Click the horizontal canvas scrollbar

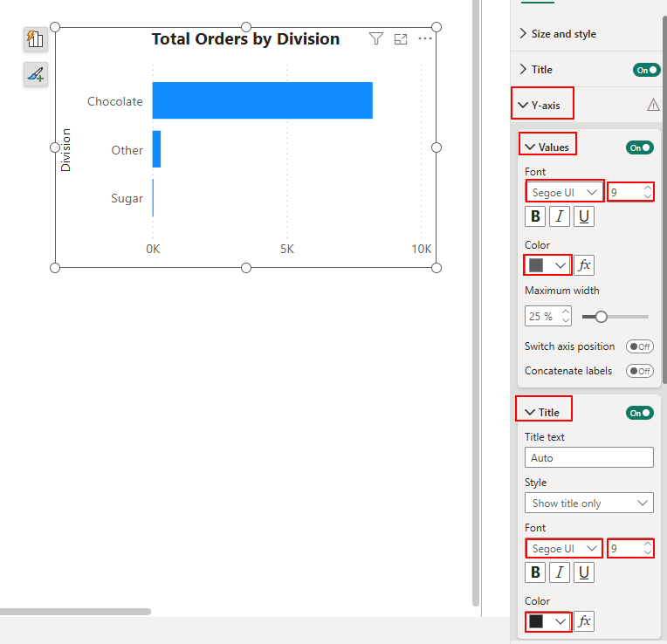point(75,612)
